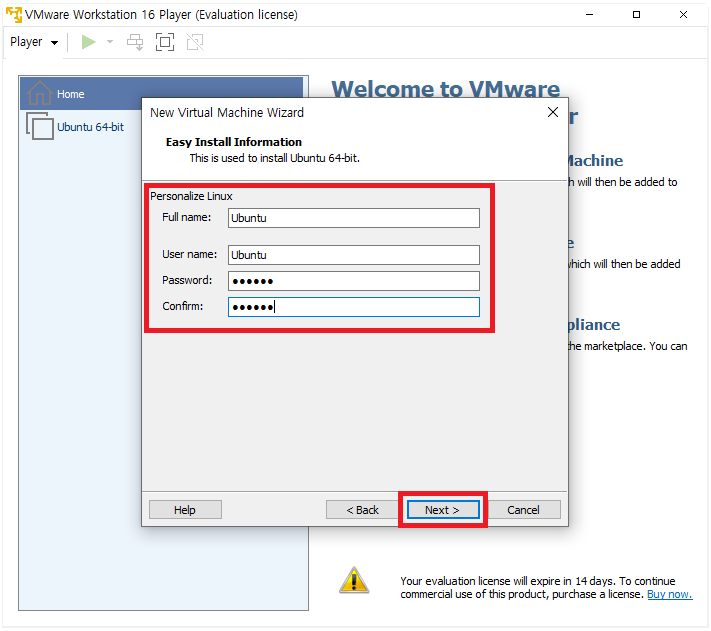This screenshot has width=711, height=631.
Task: Click the 'Easy Install Information' heading
Action: point(234,142)
